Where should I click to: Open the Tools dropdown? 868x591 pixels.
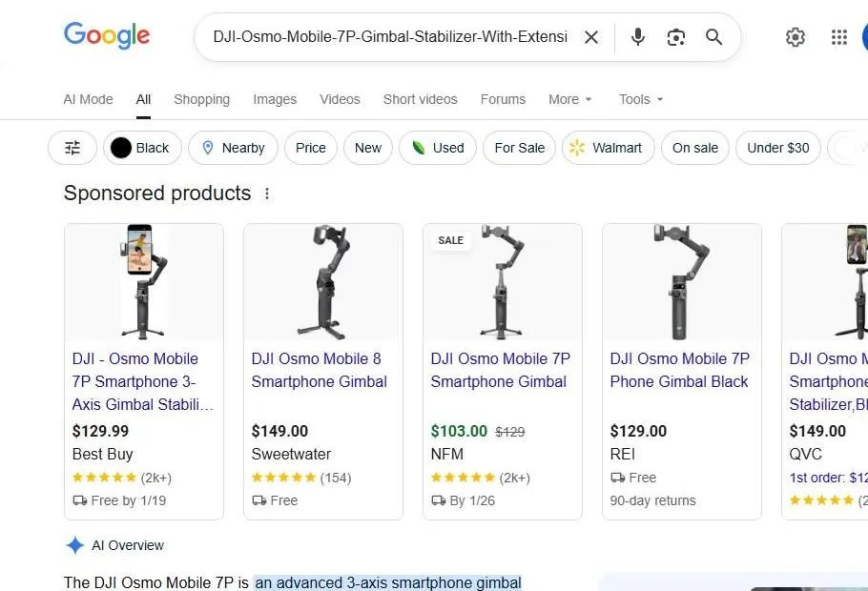640,99
